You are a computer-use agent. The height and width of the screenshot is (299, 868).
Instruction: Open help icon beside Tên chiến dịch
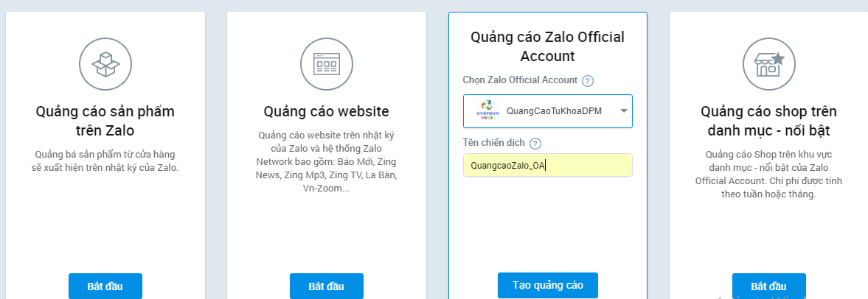coord(535,143)
